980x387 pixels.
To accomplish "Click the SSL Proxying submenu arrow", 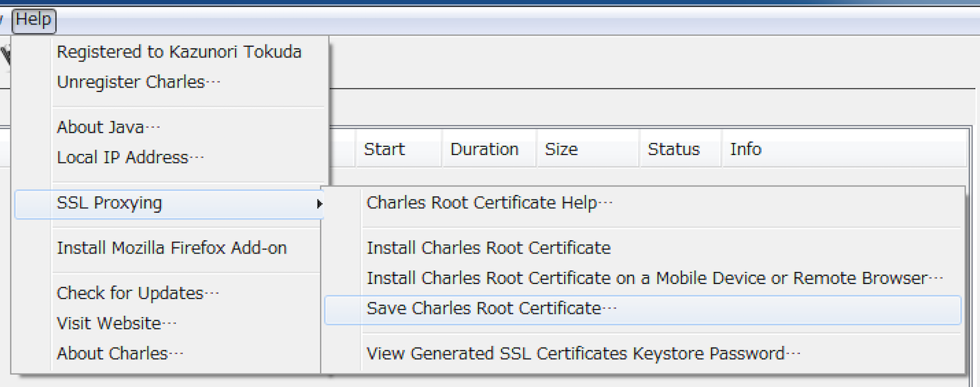I will (320, 204).
